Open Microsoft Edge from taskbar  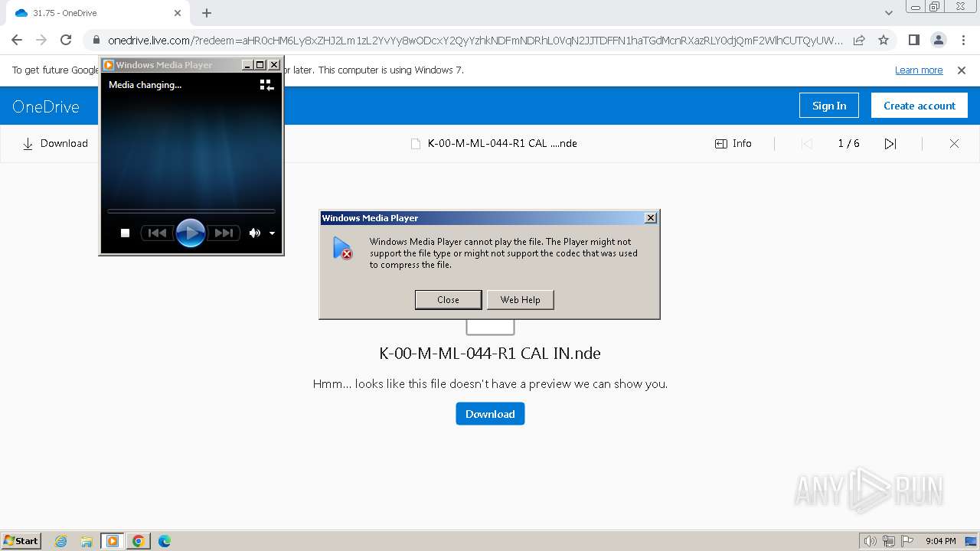[x=165, y=541]
